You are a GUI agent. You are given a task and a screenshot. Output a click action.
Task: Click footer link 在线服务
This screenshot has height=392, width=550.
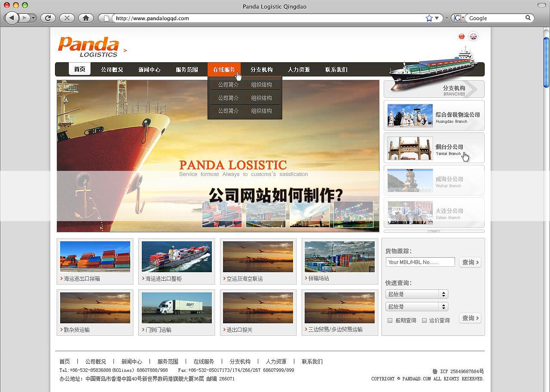pos(204,362)
